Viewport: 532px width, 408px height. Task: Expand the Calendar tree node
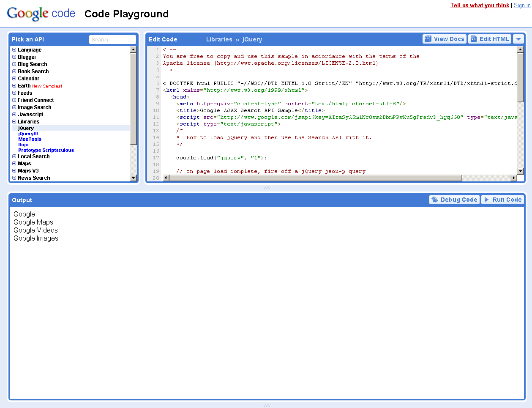pos(14,79)
